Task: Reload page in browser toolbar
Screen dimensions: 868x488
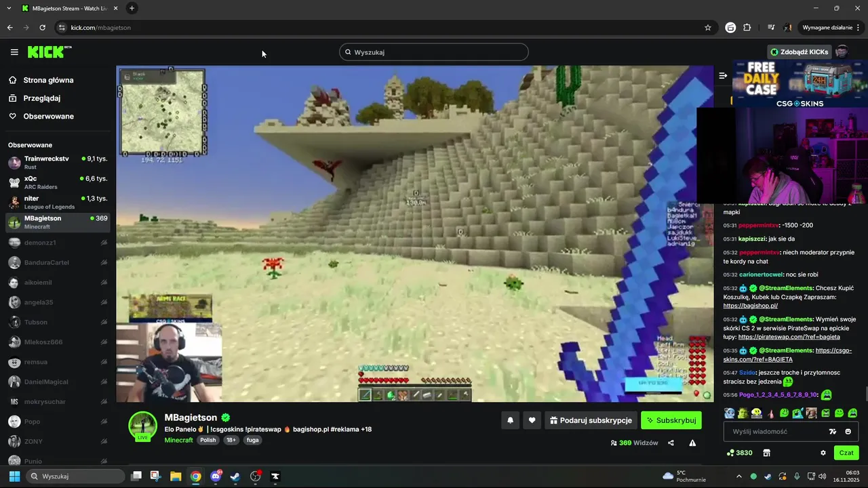Action: [42, 28]
